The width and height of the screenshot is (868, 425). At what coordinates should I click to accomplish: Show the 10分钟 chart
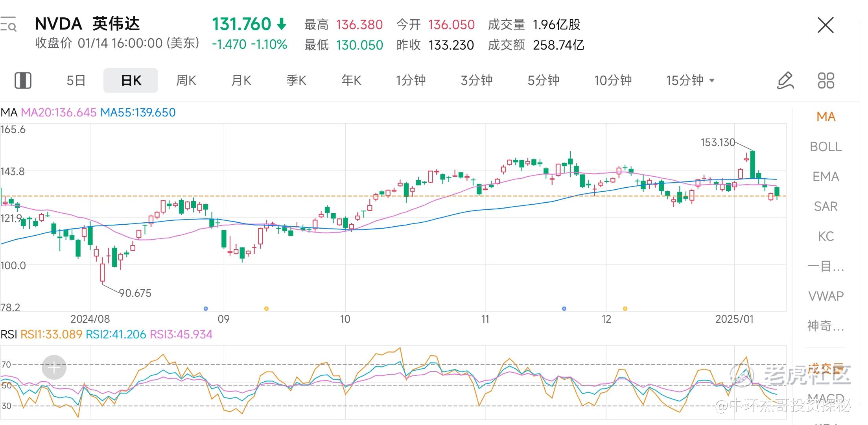click(x=613, y=81)
